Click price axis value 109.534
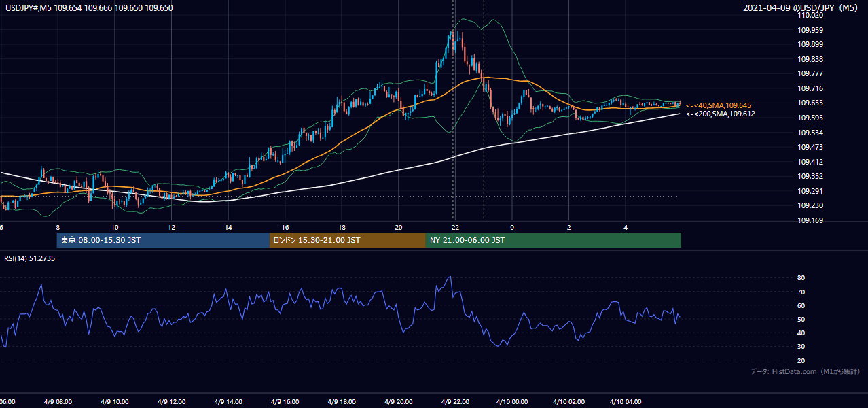Viewport: 868px width, 408px height. (x=812, y=133)
